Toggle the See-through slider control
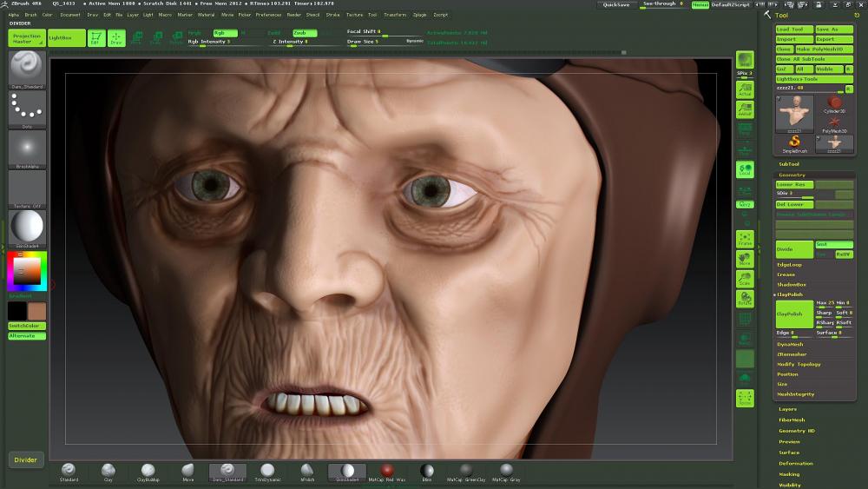The image size is (868, 489). [662, 4]
